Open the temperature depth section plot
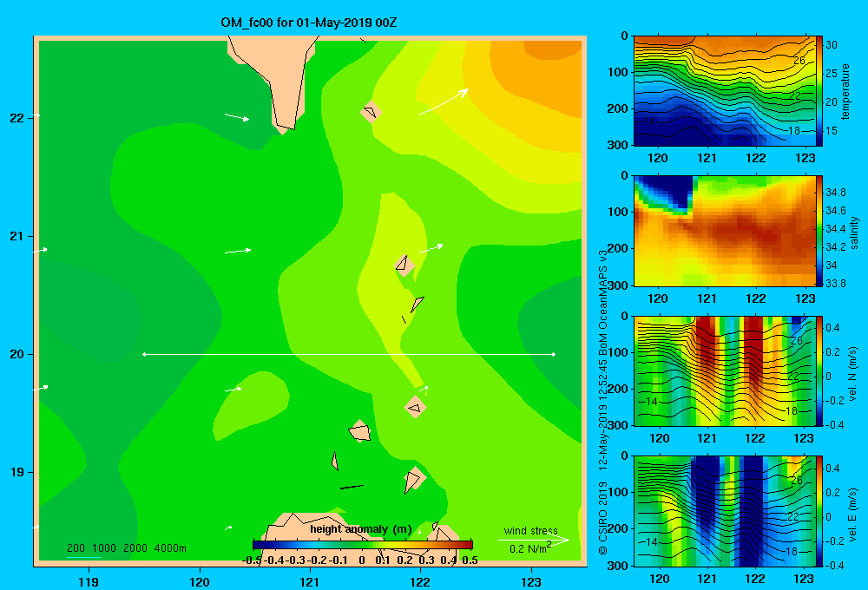This screenshot has height=590, width=868. point(725,91)
